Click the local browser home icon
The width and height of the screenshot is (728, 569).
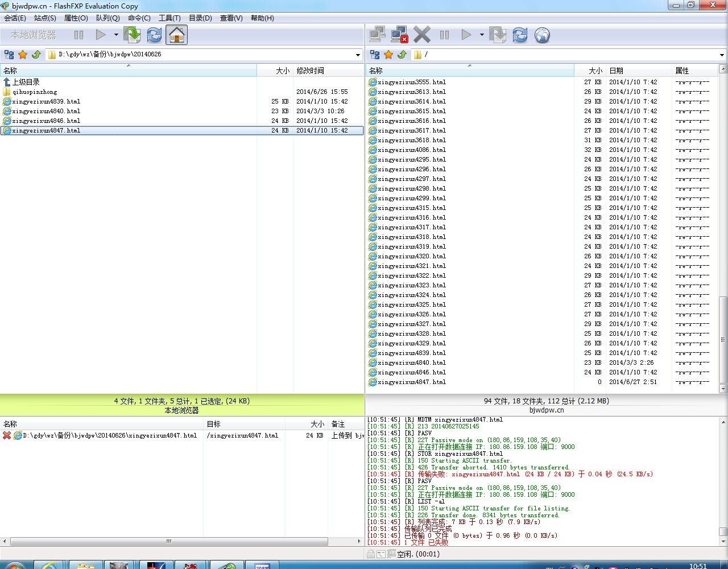point(177,35)
